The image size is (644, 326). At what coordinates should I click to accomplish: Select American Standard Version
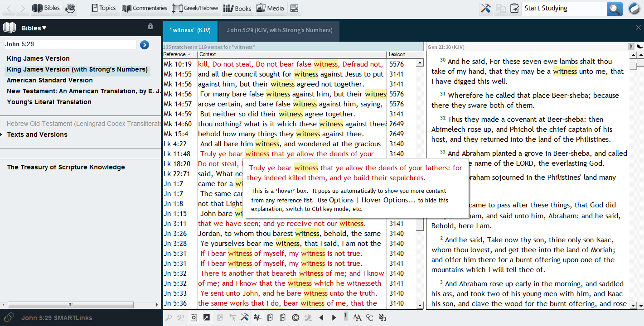50,80
